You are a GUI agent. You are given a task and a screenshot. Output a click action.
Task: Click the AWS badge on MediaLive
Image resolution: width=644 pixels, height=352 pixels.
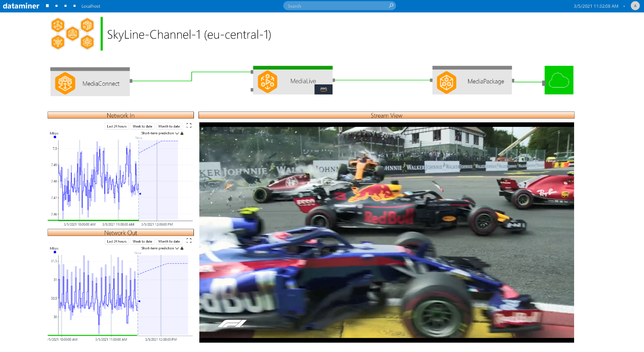click(323, 89)
